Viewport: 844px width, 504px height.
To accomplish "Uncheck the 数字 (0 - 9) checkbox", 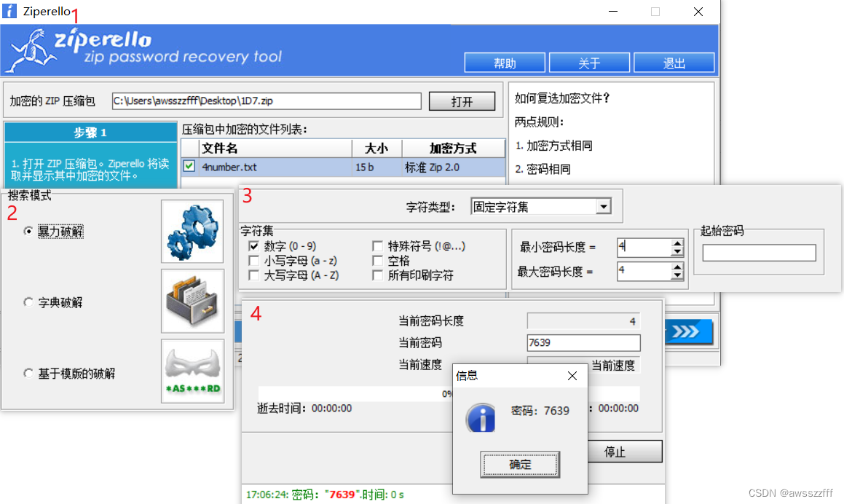I will click(253, 246).
